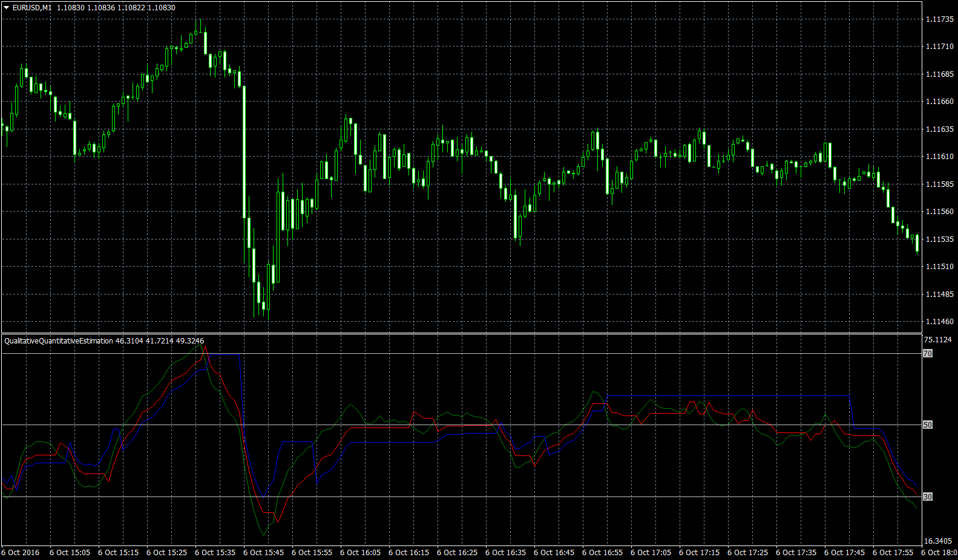This screenshot has height=560, width=958.
Task: Click the level 50 label
Action: pyautogui.click(x=928, y=425)
